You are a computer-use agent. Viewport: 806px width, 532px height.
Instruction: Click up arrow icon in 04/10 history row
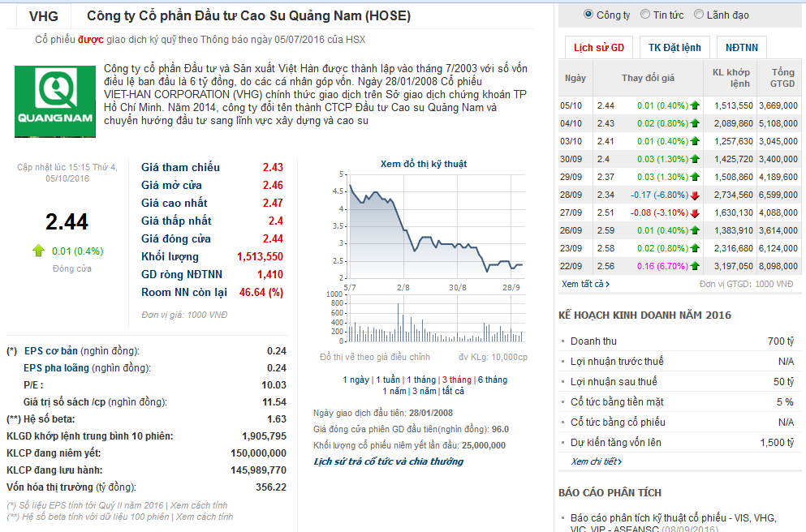[x=695, y=123]
